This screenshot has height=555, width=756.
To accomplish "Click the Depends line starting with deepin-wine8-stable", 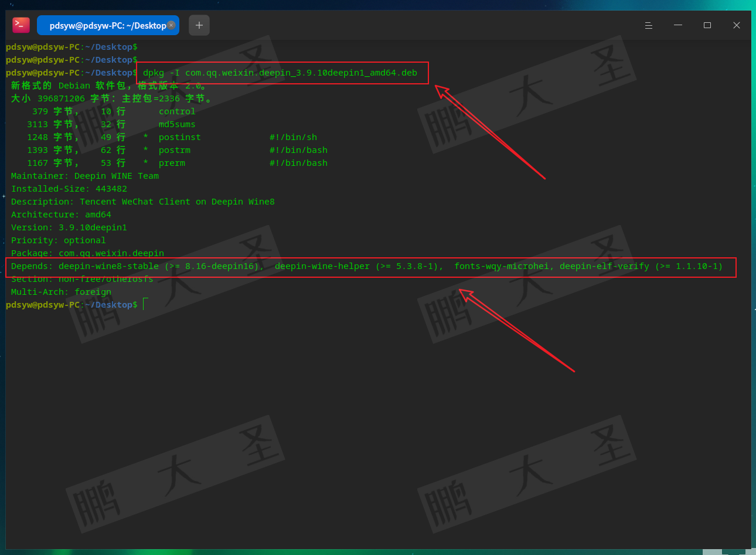I will coord(367,266).
